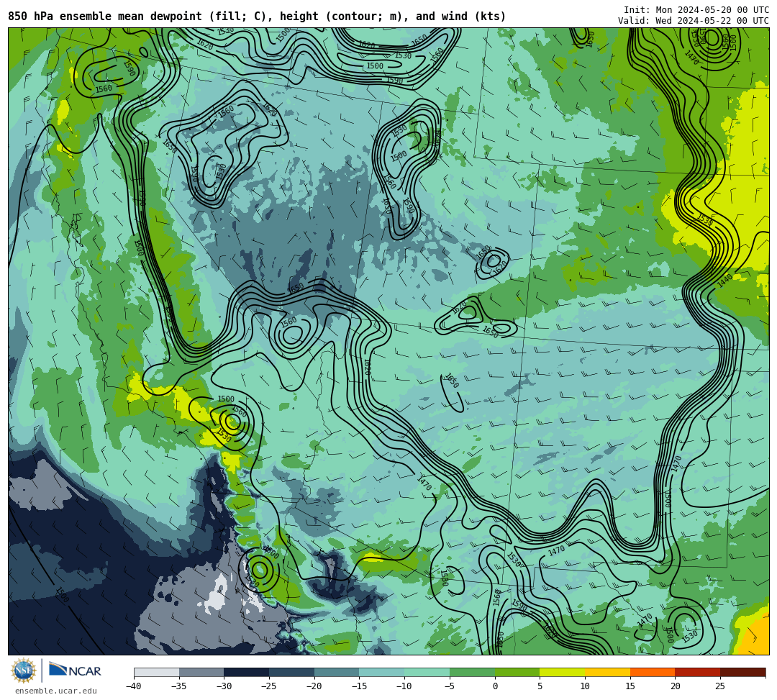
Task: Click the -10 to -5 colorbar swatch
Action: coord(427,672)
